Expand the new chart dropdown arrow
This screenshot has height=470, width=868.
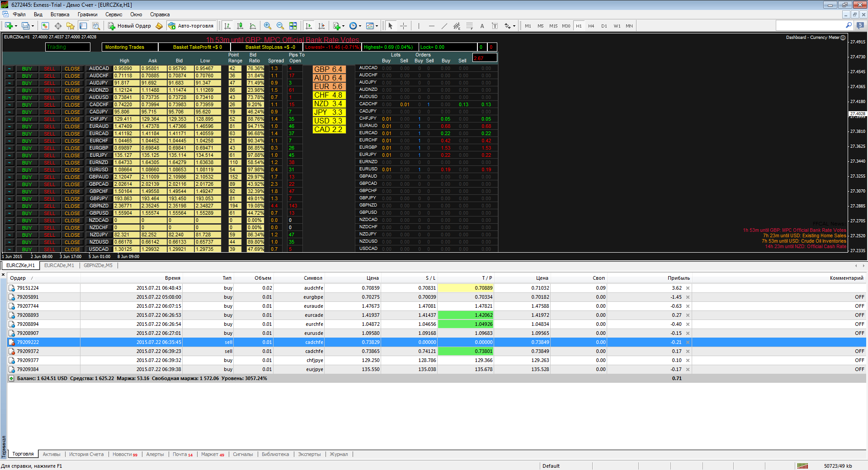pyautogui.click(x=16, y=26)
